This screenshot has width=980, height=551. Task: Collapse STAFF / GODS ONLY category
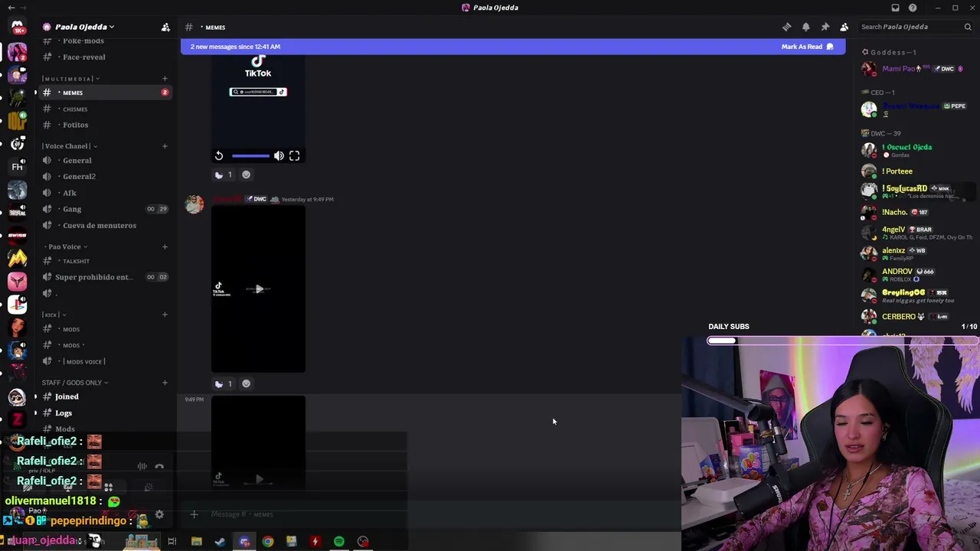click(75, 383)
